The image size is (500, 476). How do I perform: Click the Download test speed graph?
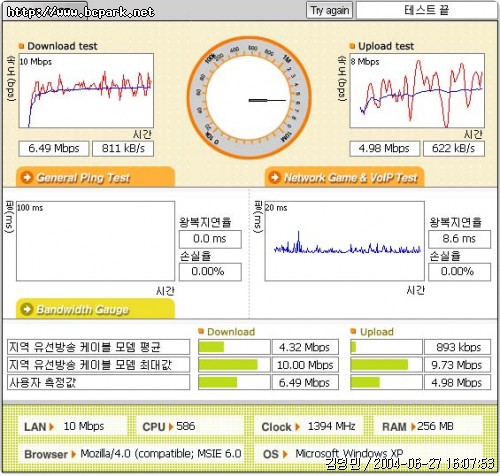point(86,91)
